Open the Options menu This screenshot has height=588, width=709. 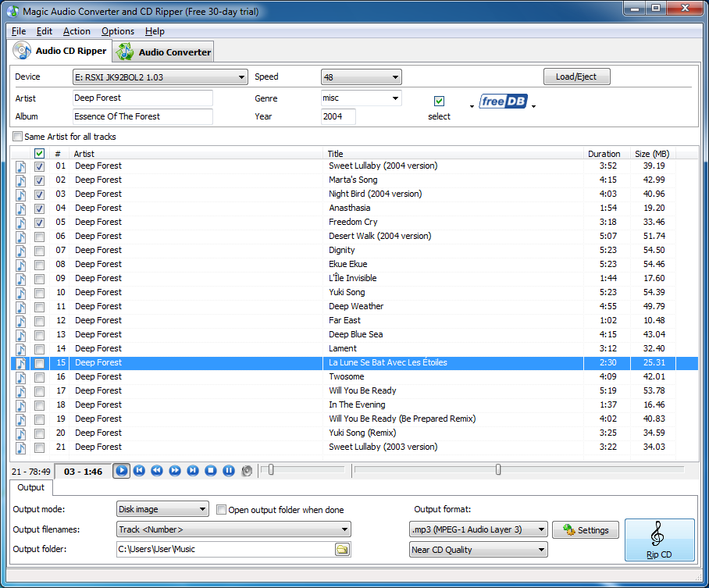click(x=118, y=31)
